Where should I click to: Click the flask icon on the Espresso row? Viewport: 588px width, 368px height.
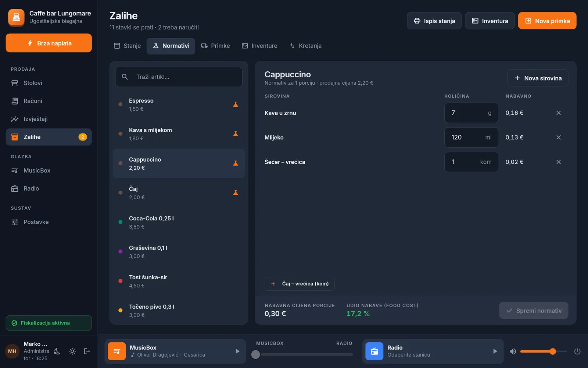(236, 105)
